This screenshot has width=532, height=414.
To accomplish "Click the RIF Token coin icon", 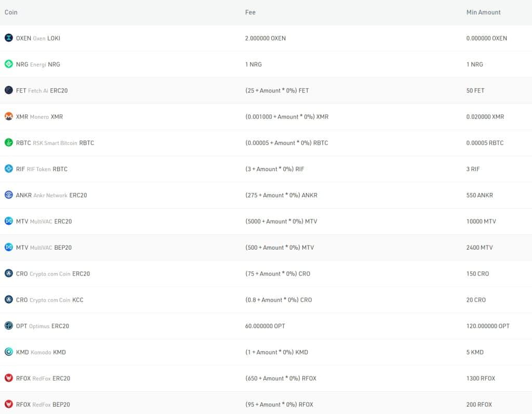I will click(x=9, y=169).
